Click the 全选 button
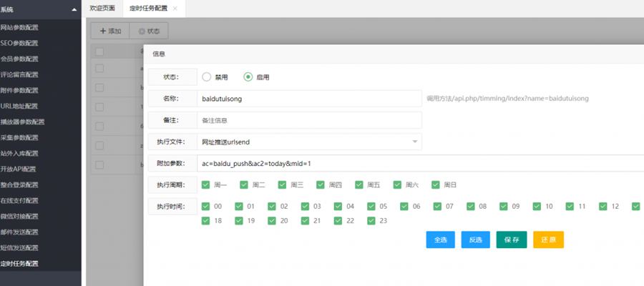Image resolution: width=644 pixels, height=286 pixels. coord(441,240)
